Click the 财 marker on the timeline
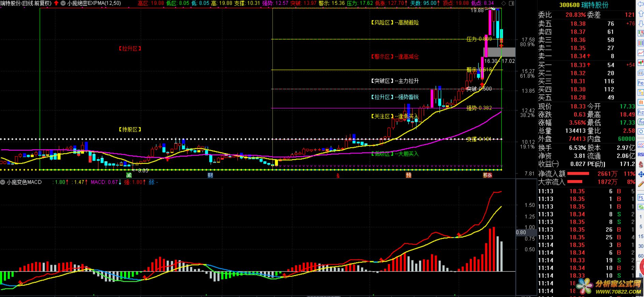This screenshot has height=297, width=644. click(x=210, y=175)
